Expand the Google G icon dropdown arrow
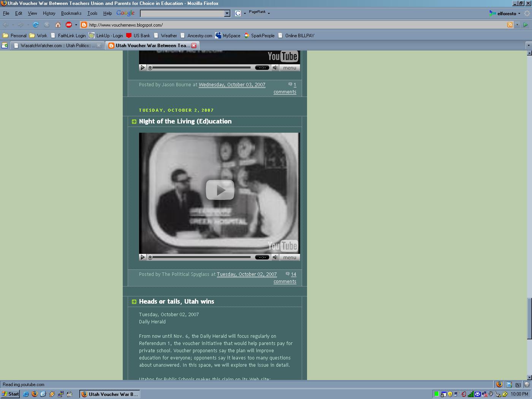532x399 pixels. [245, 13]
